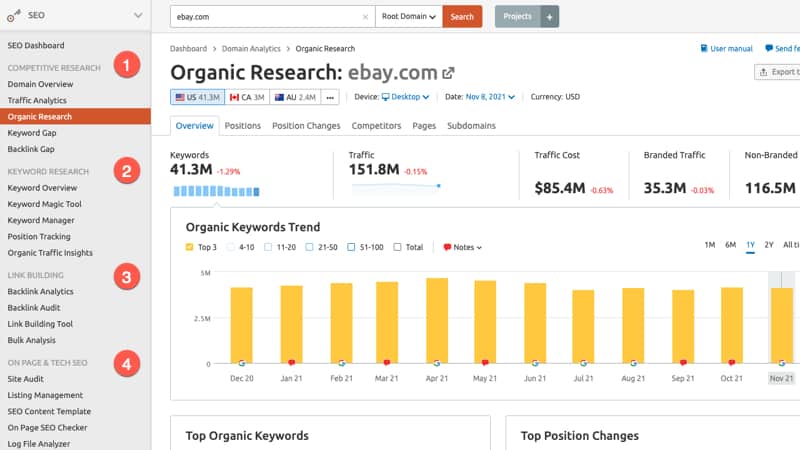Open the Root Domain dropdown
The width and height of the screenshot is (800, 450).
click(409, 16)
